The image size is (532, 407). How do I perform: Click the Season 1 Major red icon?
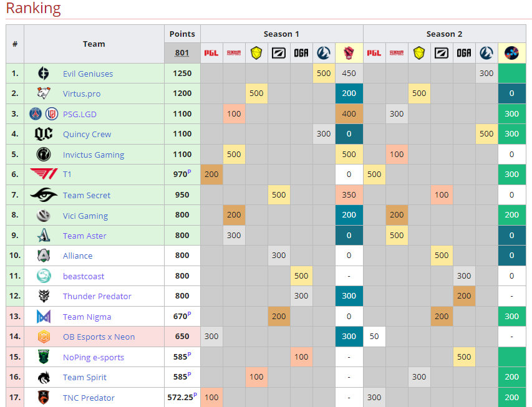pos(349,53)
